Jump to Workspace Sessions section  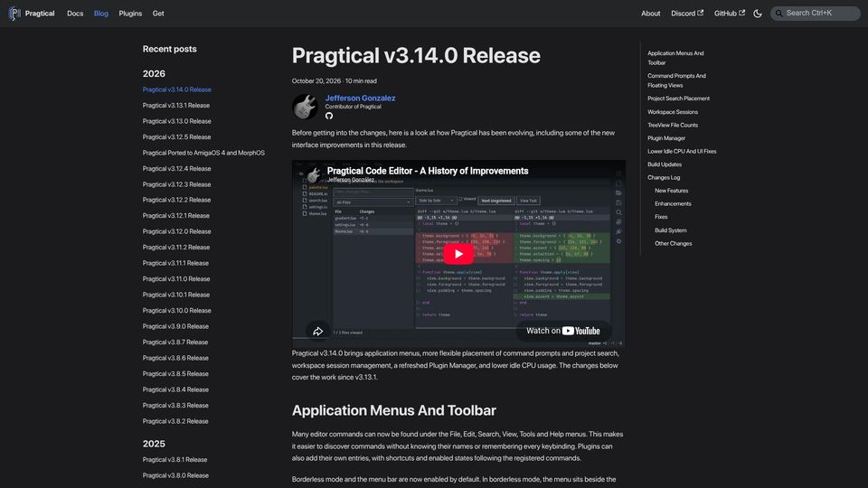pos(673,112)
